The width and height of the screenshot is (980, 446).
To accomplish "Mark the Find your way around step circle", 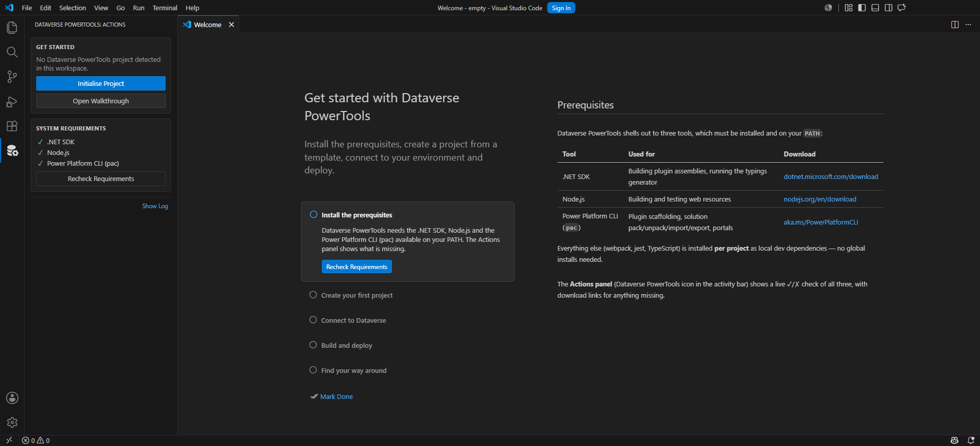I will pos(313,370).
